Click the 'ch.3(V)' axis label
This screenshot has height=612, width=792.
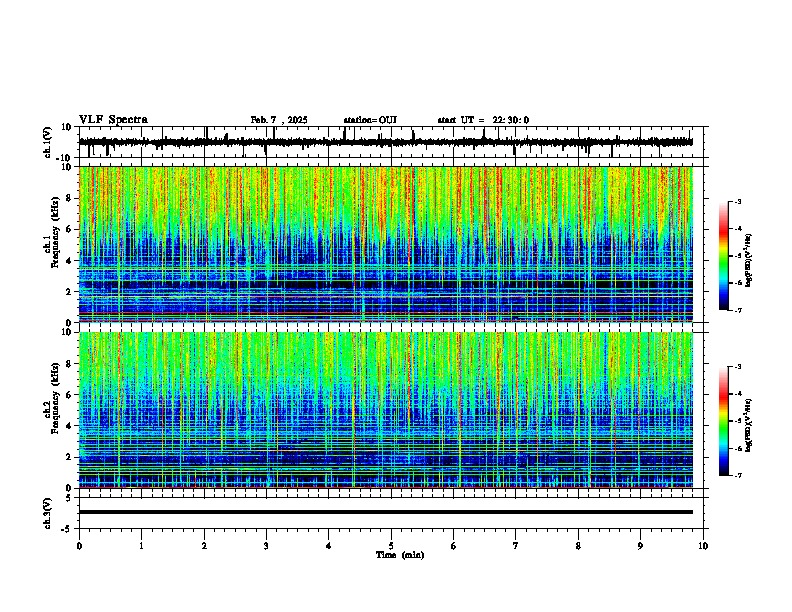coord(48,513)
